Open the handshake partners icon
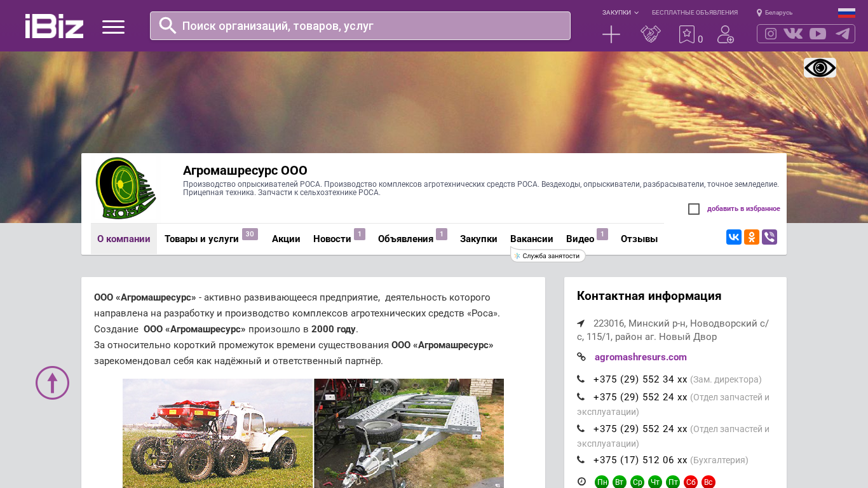Image resolution: width=868 pixels, height=488 pixels. click(x=650, y=34)
